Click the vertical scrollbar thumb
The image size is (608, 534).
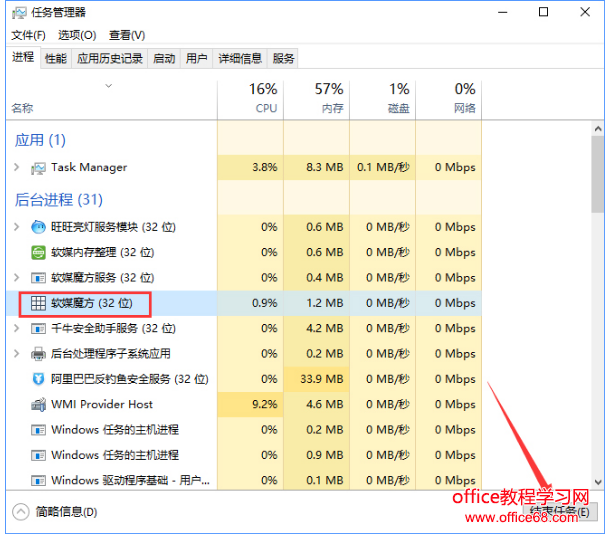(598, 175)
